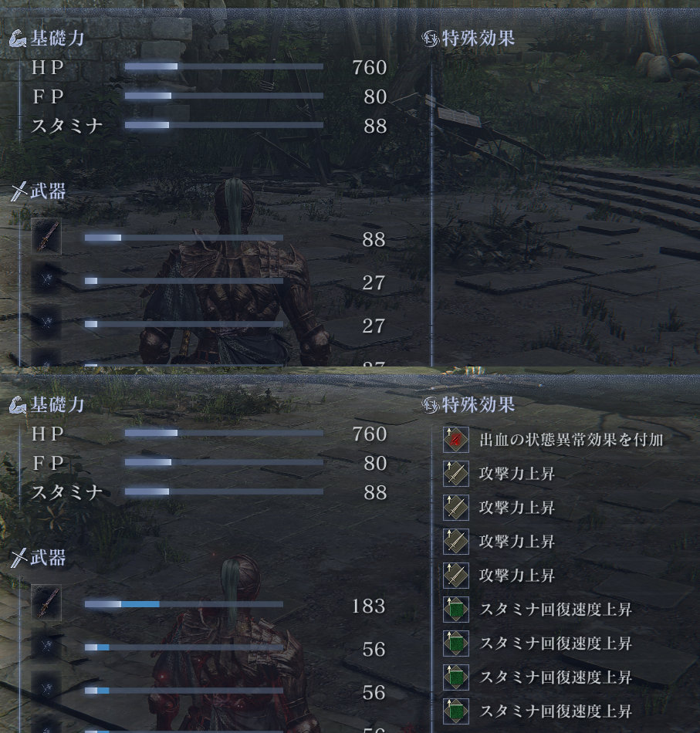Click the crossed-swords icon beside lower 武器
The image size is (700, 733).
19,558
